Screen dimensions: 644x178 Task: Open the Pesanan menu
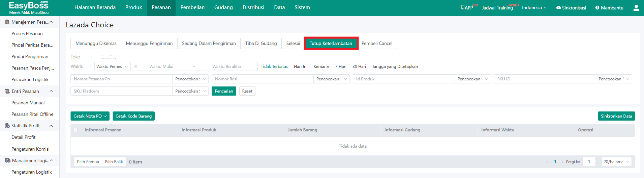pyautogui.click(x=161, y=7)
